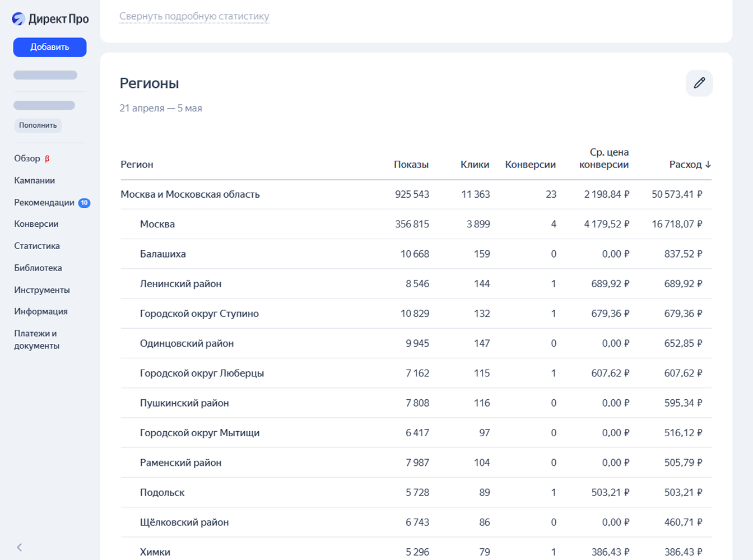The width and height of the screenshot is (753, 560).
Task: Collapse the Москва и Московская область row
Action: (190, 194)
